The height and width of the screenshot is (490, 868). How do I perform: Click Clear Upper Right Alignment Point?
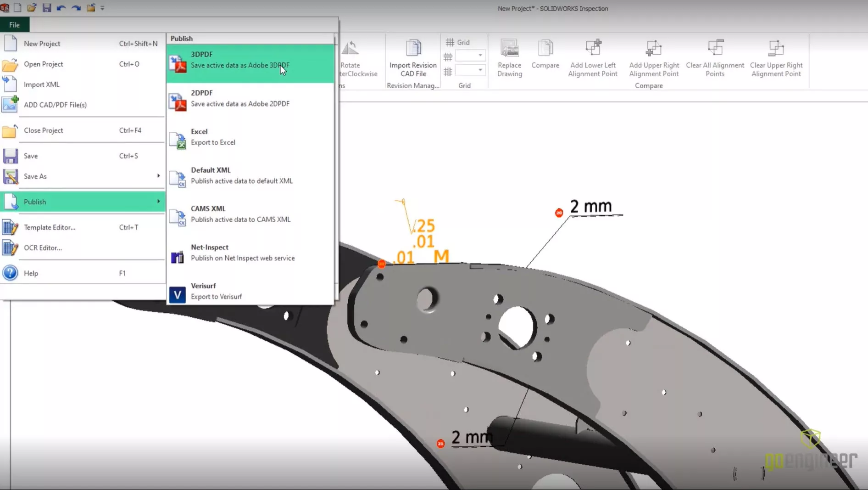pyautogui.click(x=776, y=58)
